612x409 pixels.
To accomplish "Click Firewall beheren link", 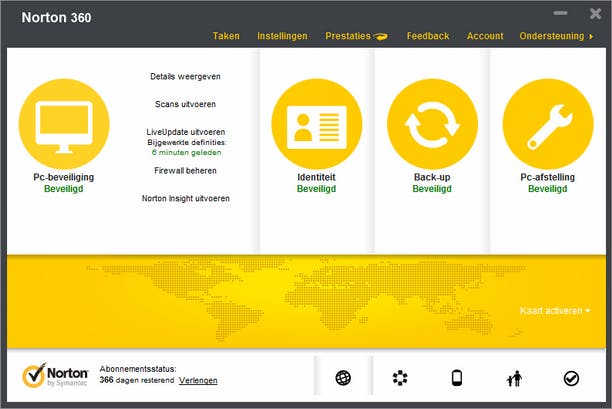I will coord(185,171).
